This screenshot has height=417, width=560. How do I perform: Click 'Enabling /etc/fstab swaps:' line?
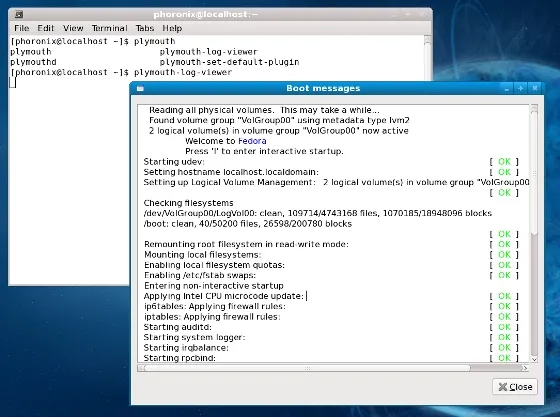pos(200,276)
